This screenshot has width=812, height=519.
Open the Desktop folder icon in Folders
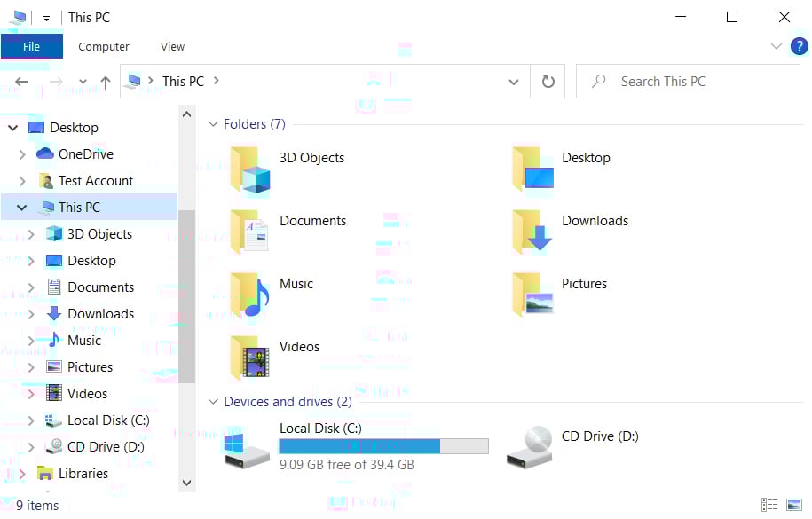coord(532,169)
